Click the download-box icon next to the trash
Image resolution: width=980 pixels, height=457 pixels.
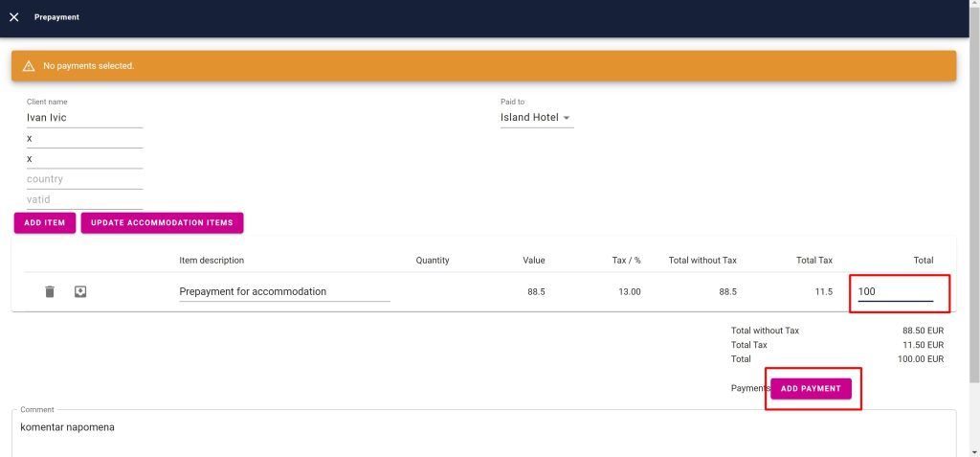click(x=80, y=291)
